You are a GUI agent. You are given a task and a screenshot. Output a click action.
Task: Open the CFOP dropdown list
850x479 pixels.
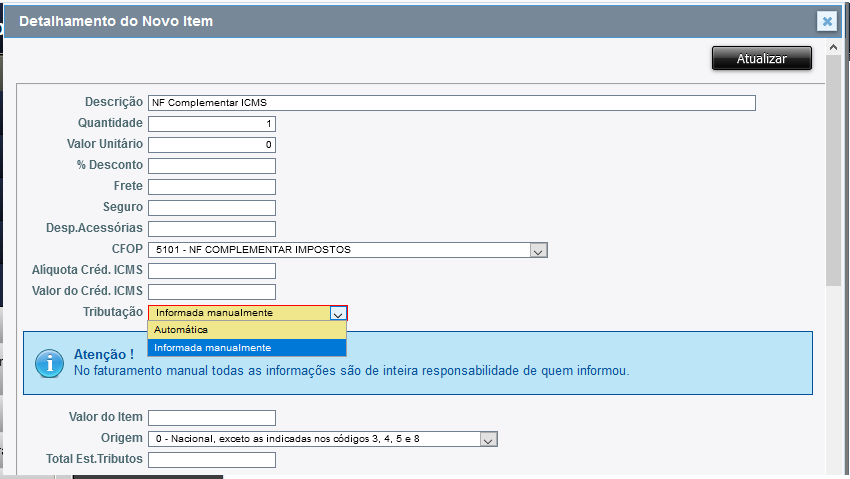click(x=538, y=250)
